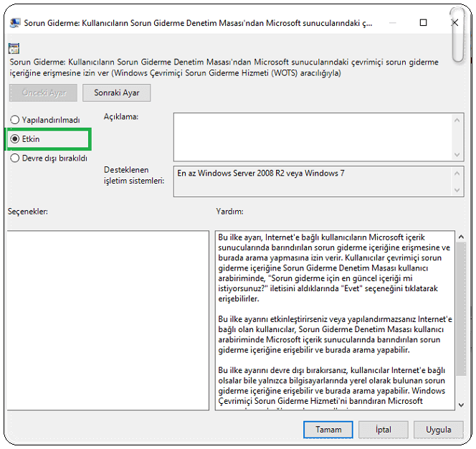Viewport: 476px width, 449px height.
Task: Click supported systems box up arrow
Action: coord(457,174)
